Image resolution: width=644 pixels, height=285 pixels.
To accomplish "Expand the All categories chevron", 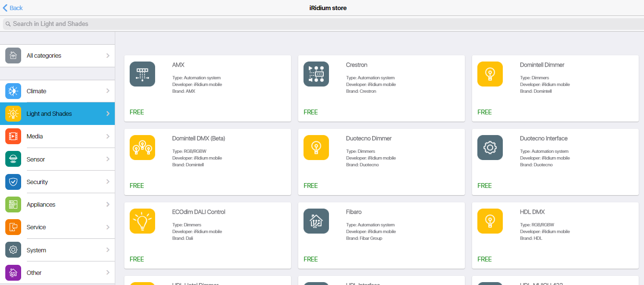I will 108,56.
